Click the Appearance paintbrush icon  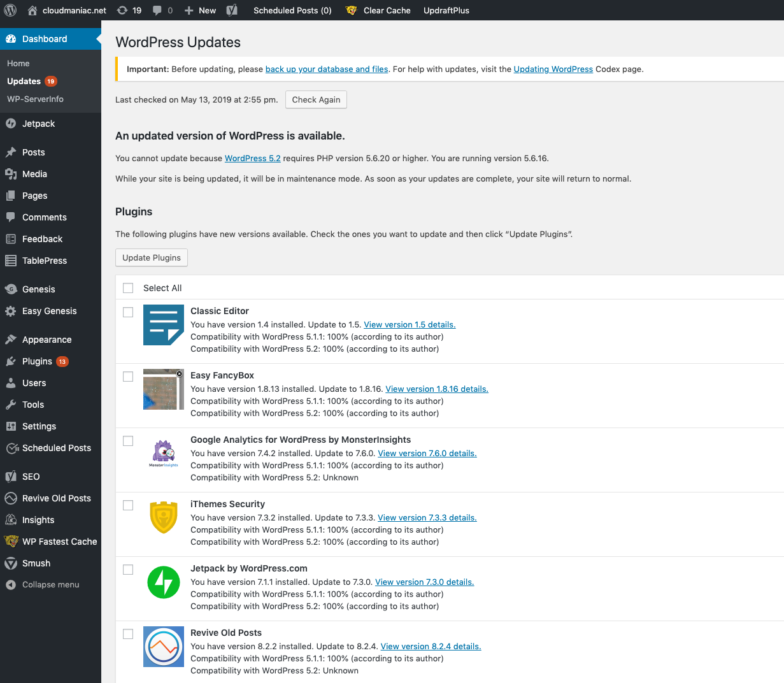(x=11, y=340)
